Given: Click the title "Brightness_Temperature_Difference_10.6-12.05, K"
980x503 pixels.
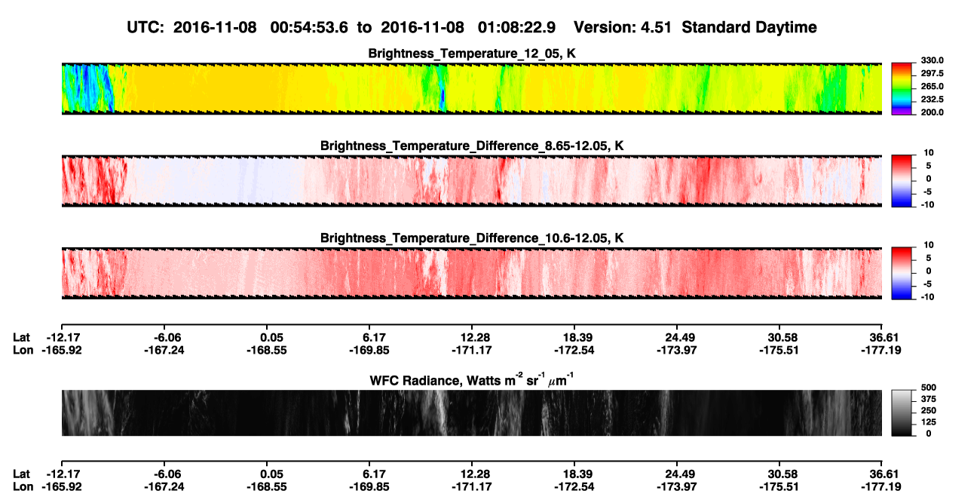Looking at the screenshot, I should (472, 238).
